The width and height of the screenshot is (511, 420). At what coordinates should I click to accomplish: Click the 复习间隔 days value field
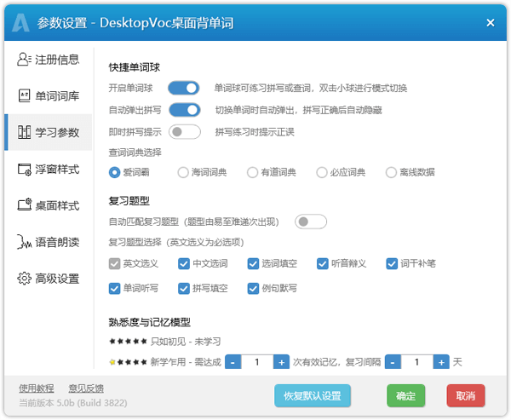coord(416,362)
